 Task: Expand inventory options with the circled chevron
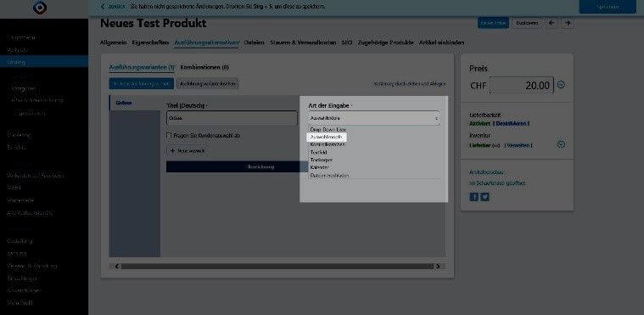tap(561, 144)
